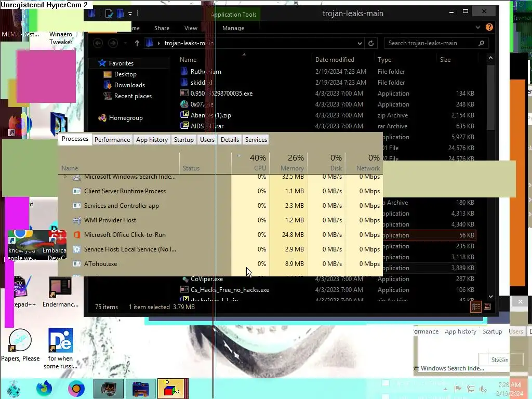Open the View ribbon tab in Explorer
The image size is (532, 399).
(x=191, y=28)
